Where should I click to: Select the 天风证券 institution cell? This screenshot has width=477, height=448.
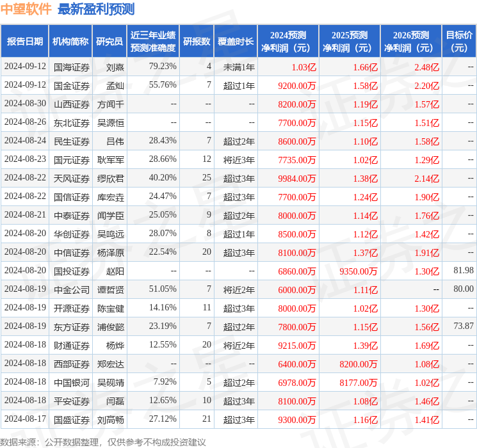coord(72,179)
